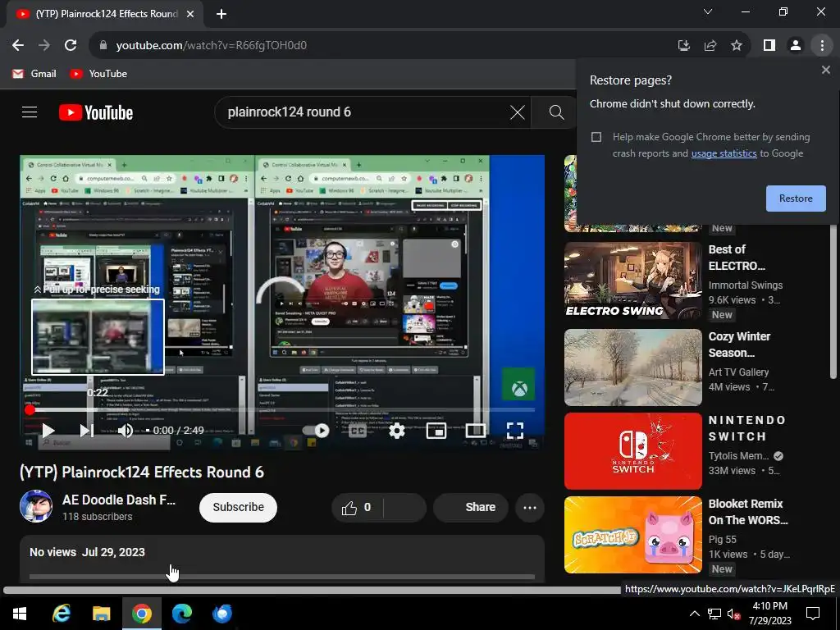Viewport: 840px width, 630px height.
Task: Open Gmail bookmark
Action: (34, 74)
